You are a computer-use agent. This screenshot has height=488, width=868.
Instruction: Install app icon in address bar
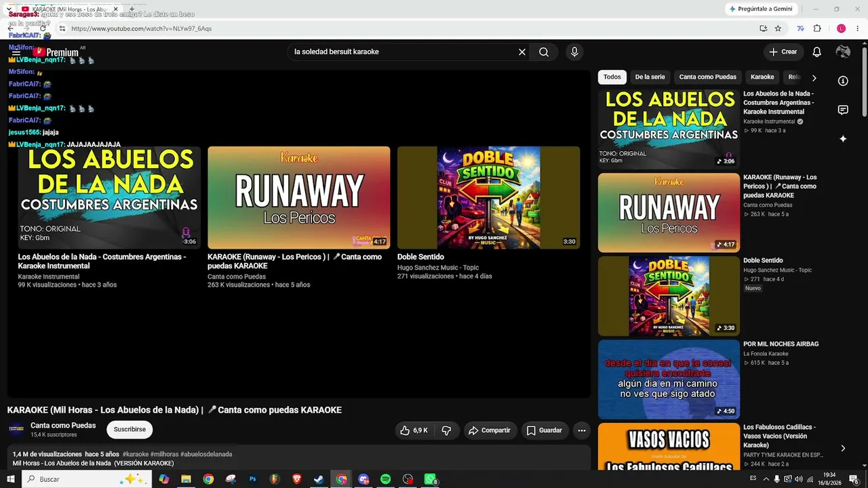tap(764, 28)
